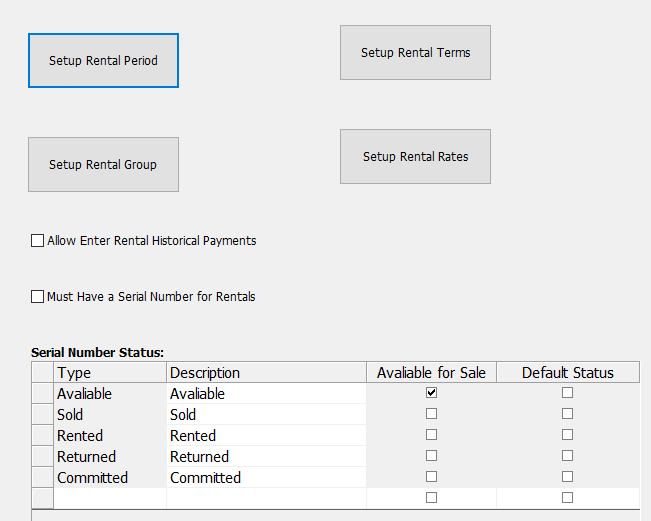Select the blank new row via its row header
The image size is (651, 521).
[x=42, y=498]
